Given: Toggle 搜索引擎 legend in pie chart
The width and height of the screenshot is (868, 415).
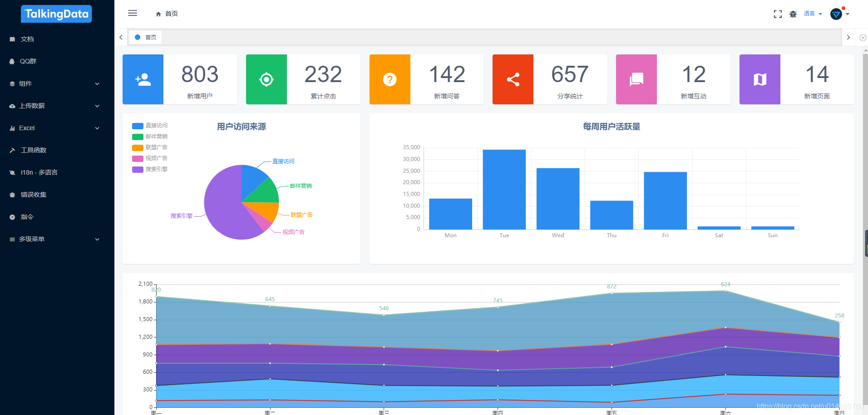Looking at the screenshot, I should point(150,169).
